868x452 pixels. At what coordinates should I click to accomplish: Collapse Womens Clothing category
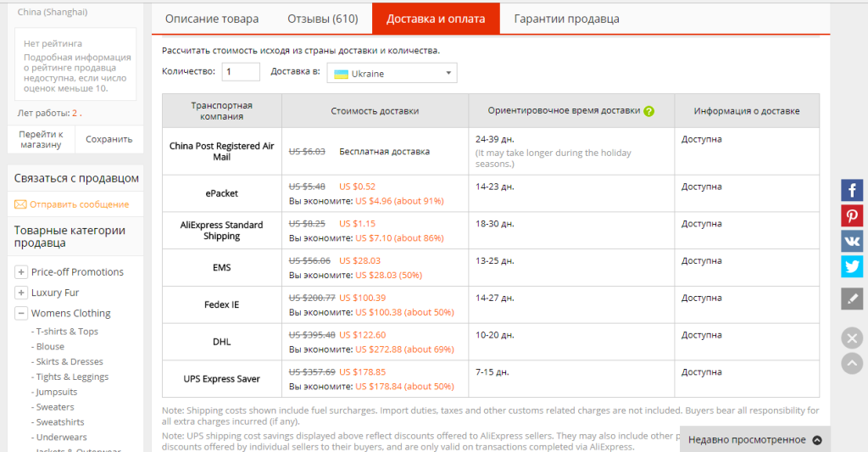(20, 313)
